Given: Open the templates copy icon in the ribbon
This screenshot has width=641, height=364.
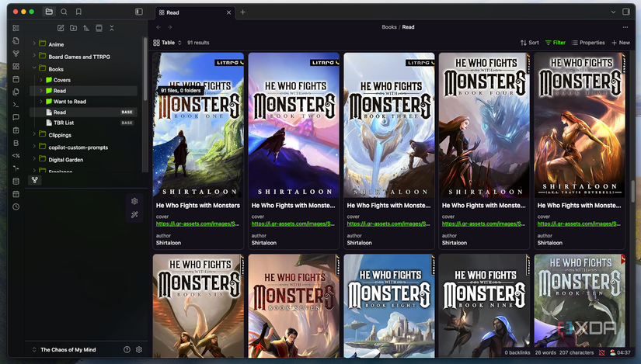Looking at the screenshot, I should point(16,92).
